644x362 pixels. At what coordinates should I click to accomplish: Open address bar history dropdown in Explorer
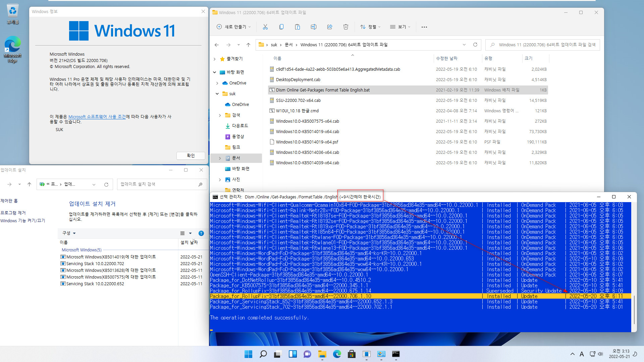[464, 45]
